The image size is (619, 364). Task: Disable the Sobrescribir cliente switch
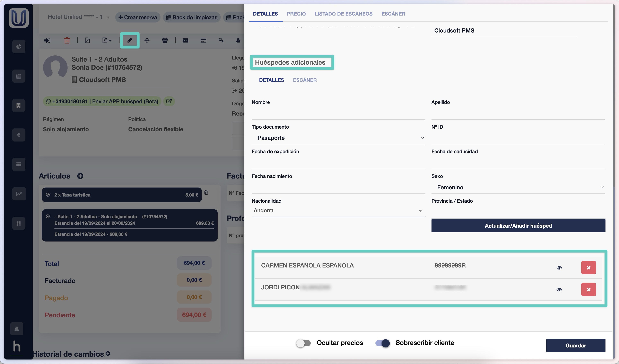[382, 343]
